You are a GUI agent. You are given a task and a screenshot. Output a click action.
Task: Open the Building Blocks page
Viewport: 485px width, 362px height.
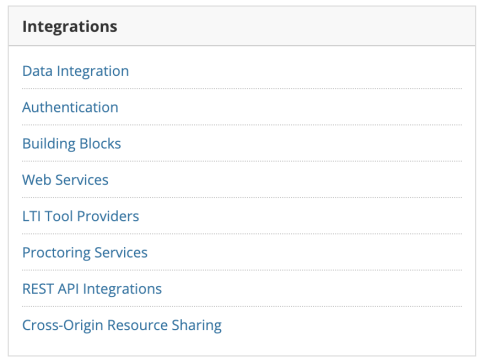(x=71, y=144)
